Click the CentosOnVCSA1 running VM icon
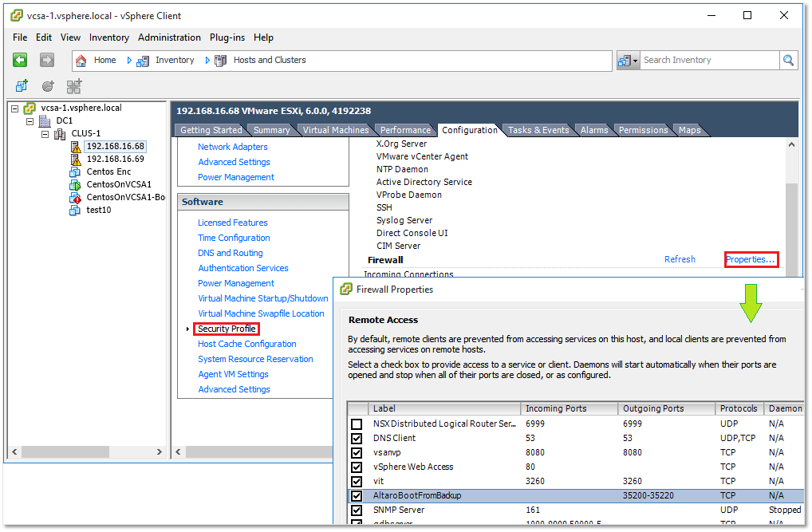 76,184
